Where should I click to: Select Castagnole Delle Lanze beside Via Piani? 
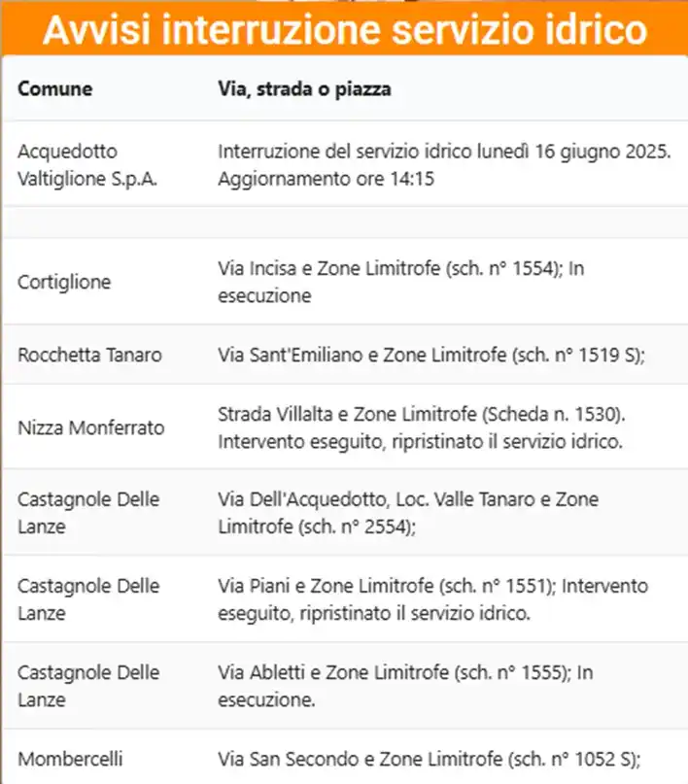[88, 599]
